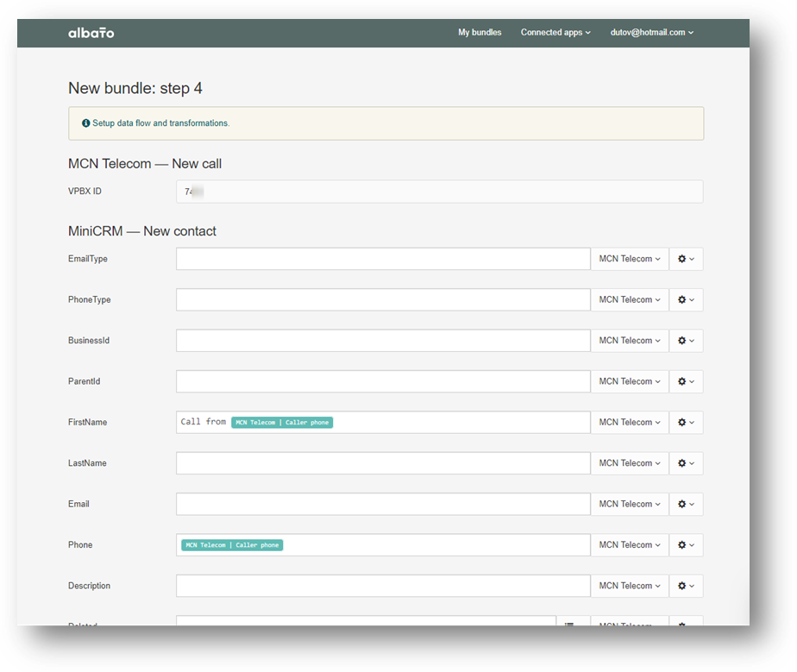The width and height of the screenshot is (797, 672).
Task: Click the 'Call from' text in FirstName
Action: (x=204, y=422)
